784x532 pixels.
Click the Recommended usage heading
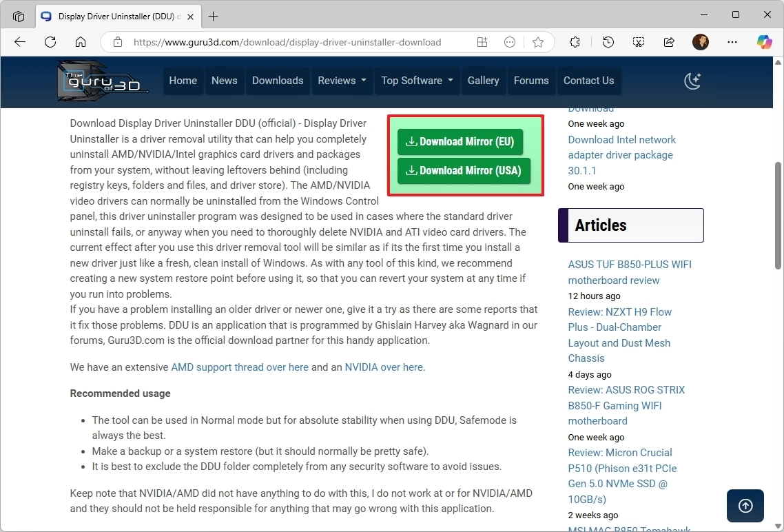click(120, 393)
